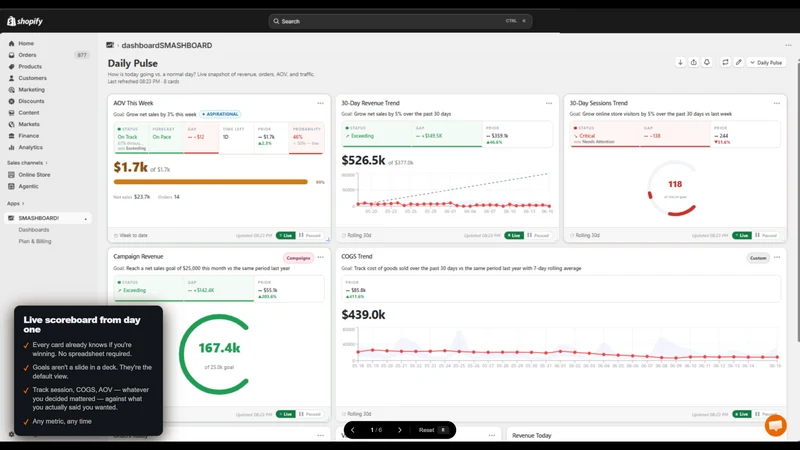Expand the Apps section
The image size is (800, 450).
pyautogui.click(x=16, y=204)
